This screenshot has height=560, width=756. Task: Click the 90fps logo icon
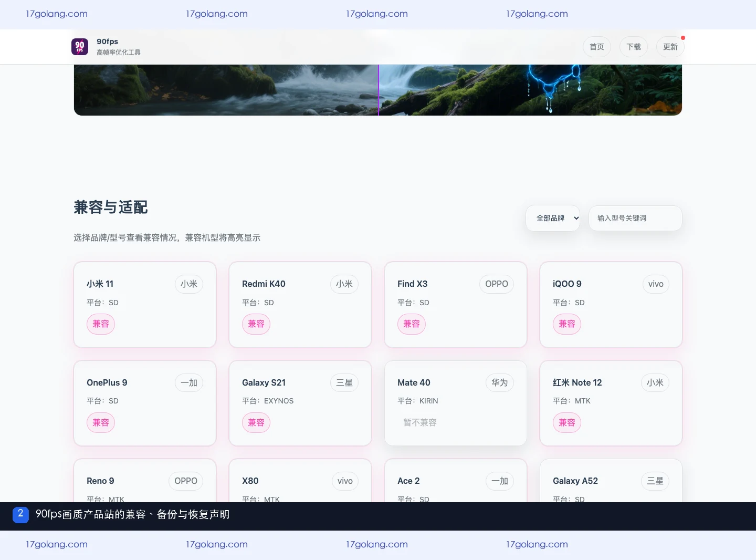[80, 47]
